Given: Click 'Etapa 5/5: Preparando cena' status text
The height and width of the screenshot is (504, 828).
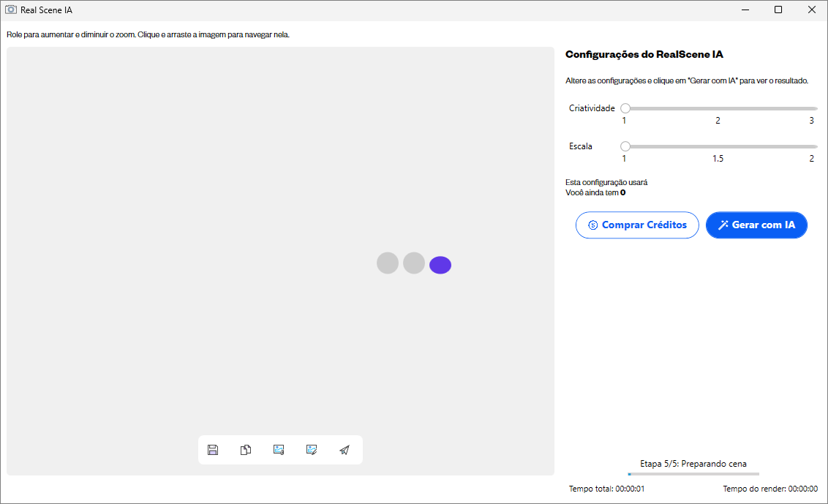Looking at the screenshot, I should click(693, 463).
